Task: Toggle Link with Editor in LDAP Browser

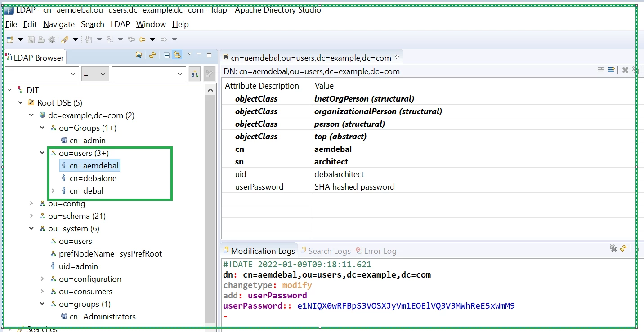Action: pyautogui.click(x=177, y=55)
